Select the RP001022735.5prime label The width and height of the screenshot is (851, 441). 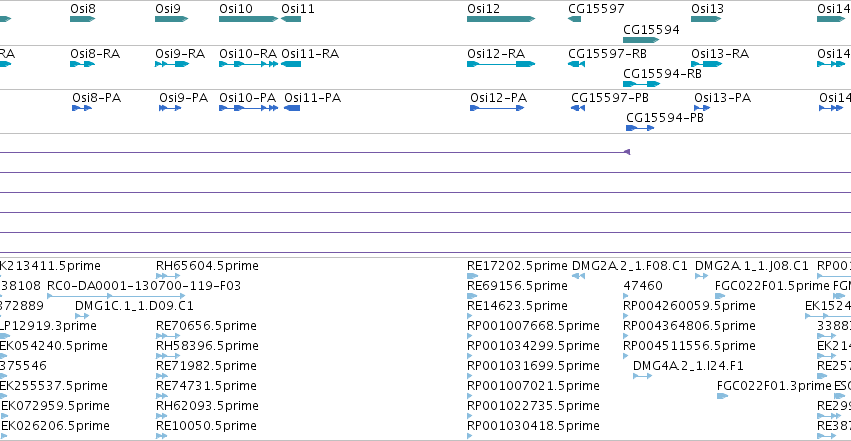coord(533,406)
